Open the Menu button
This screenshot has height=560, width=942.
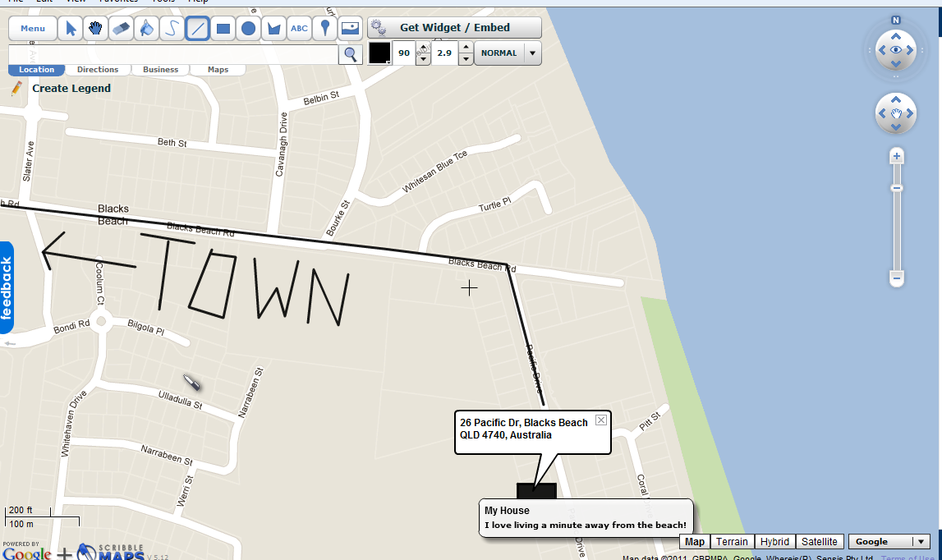[x=32, y=27]
